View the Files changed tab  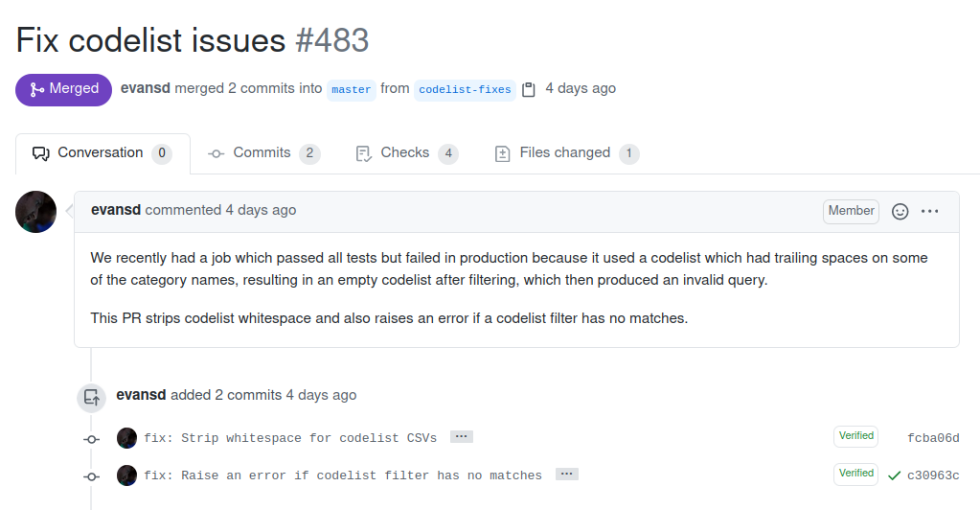(565, 153)
